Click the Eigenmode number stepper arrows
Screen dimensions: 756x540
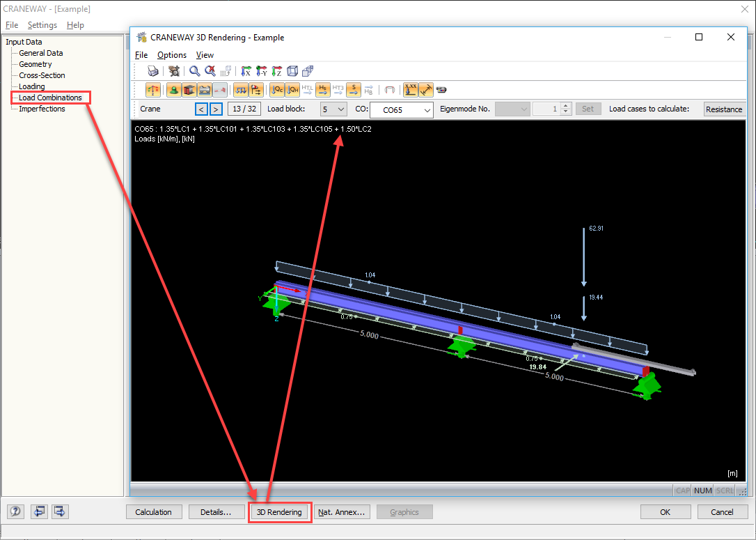coord(565,109)
